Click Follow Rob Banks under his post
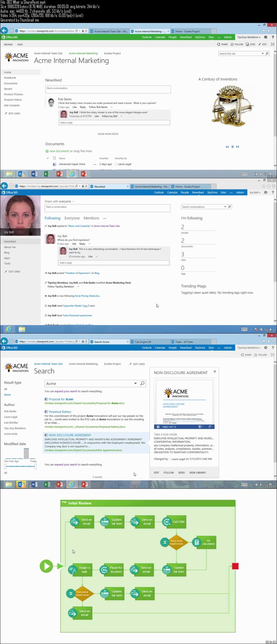Image resolution: width=277 pixels, height=644 pixels. [x=98, y=107]
